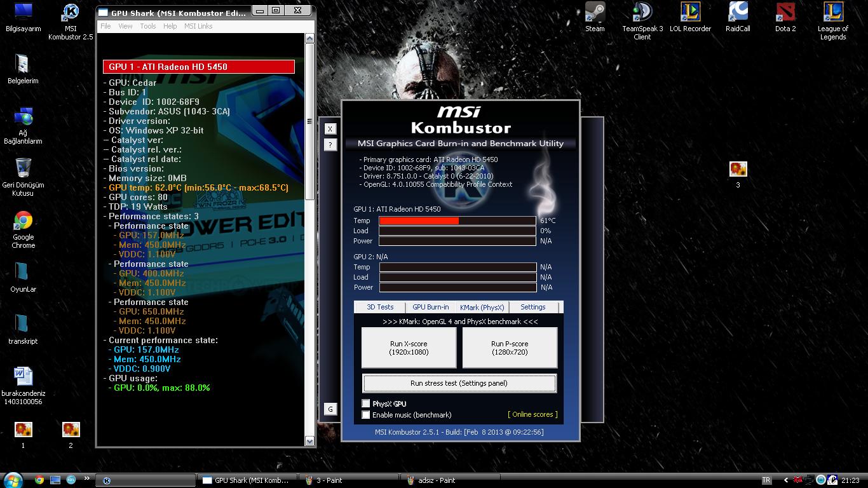Screen dimensions: 868x488
Task: Open the MSI Links menu
Action: coord(198,26)
